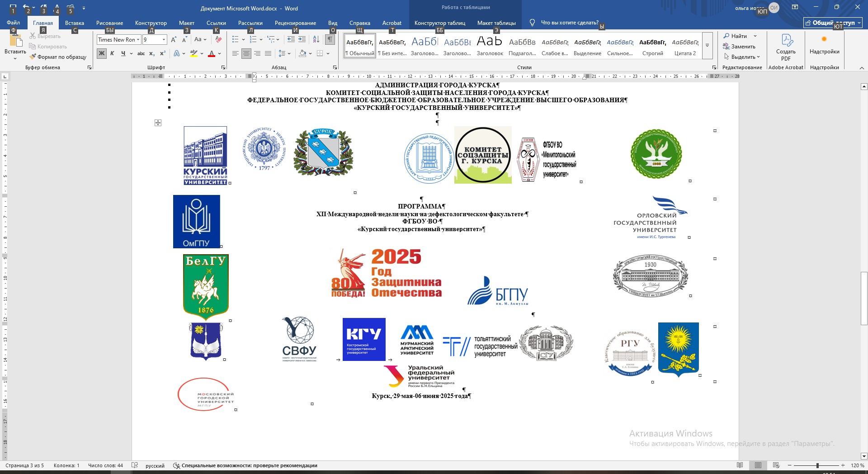This screenshot has width=868, height=474.
Task: Click the zoom level 120 % indicator
Action: pyautogui.click(x=857, y=465)
